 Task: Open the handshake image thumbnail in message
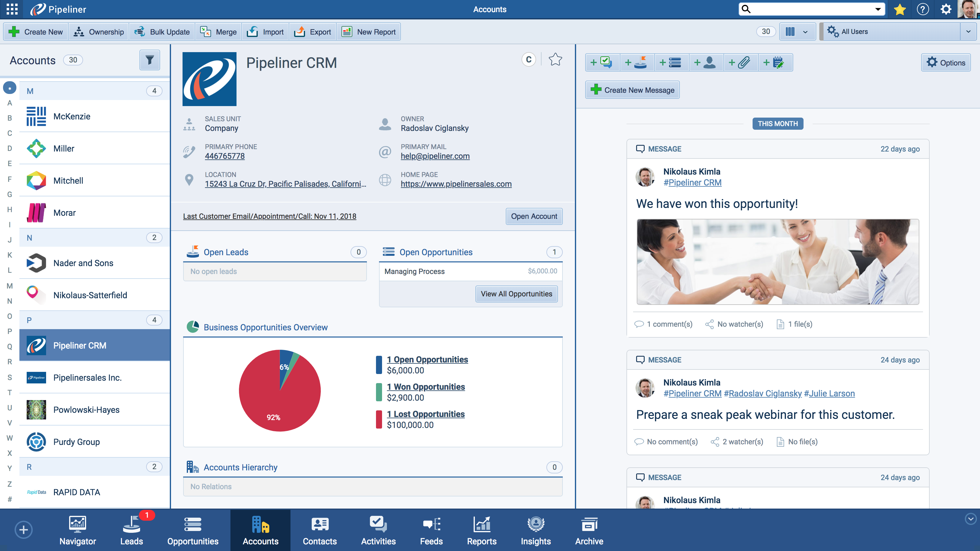pyautogui.click(x=778, y=262)
